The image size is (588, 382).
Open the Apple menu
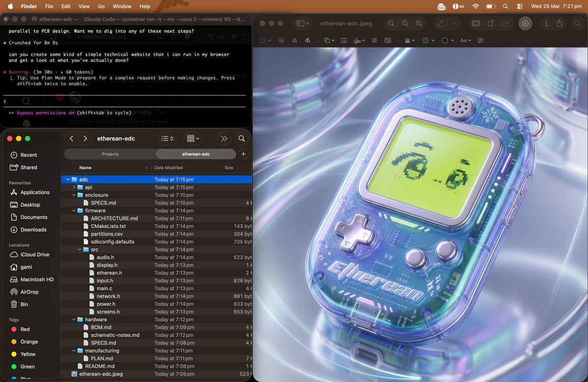(10, 6)
